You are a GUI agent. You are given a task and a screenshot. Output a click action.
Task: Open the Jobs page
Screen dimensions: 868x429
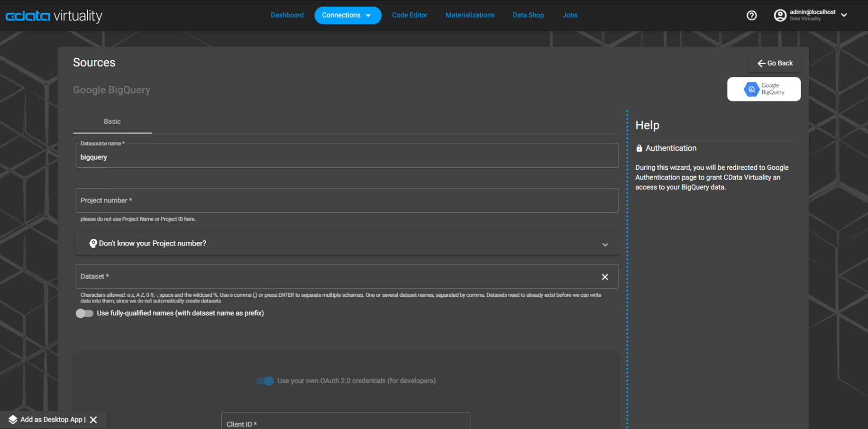tap(570, 15)
